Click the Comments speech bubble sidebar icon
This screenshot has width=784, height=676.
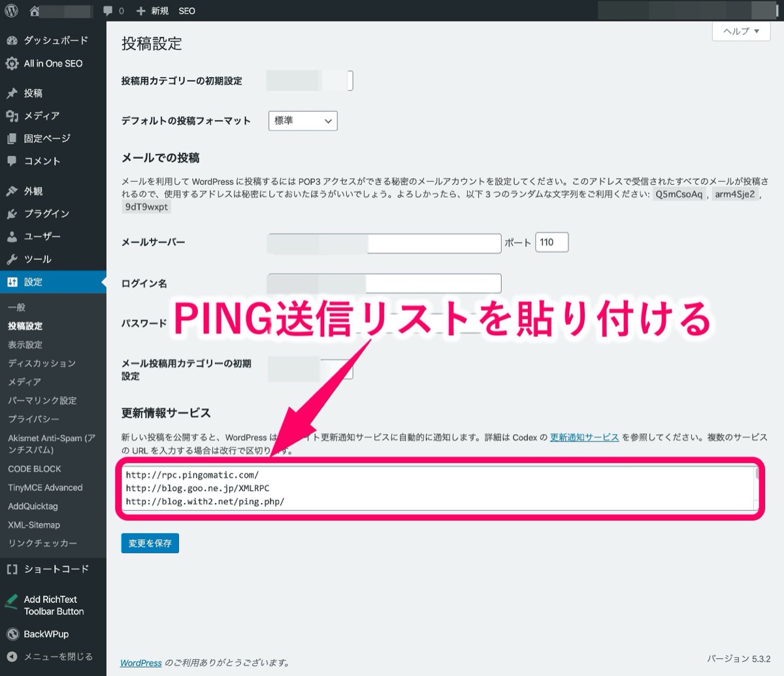(x=12, y=161)
